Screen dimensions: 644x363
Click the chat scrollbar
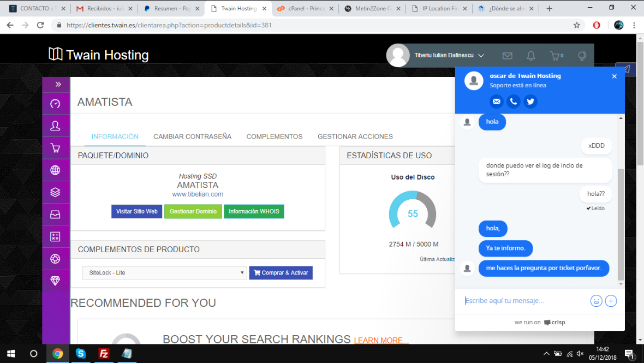(x=621, y=224)
